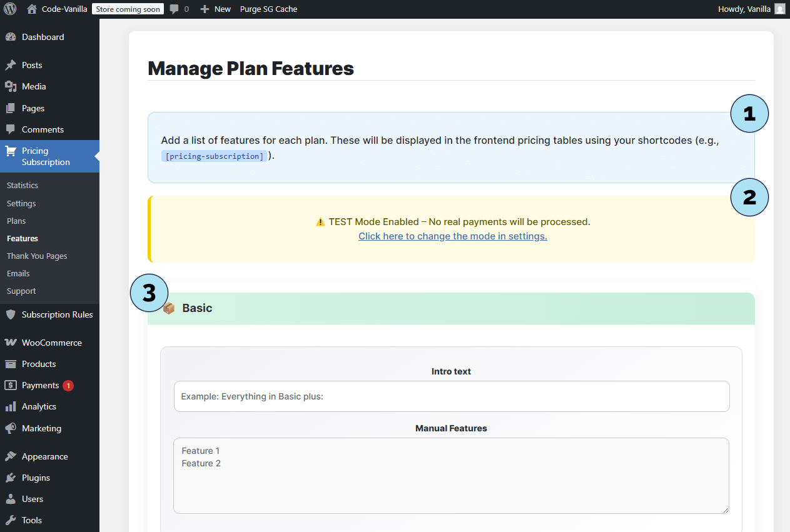Open the Plans submenu page

(x=16, y=221)
